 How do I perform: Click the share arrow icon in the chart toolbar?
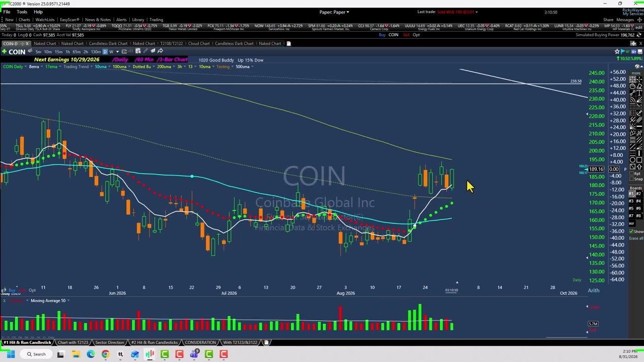click(160, 51)
